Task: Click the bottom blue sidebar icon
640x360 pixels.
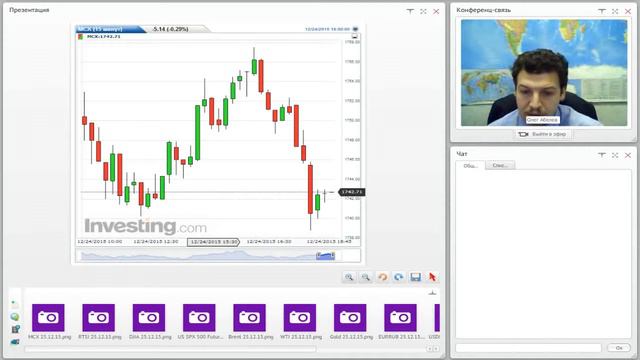Action: pos(15,341)
